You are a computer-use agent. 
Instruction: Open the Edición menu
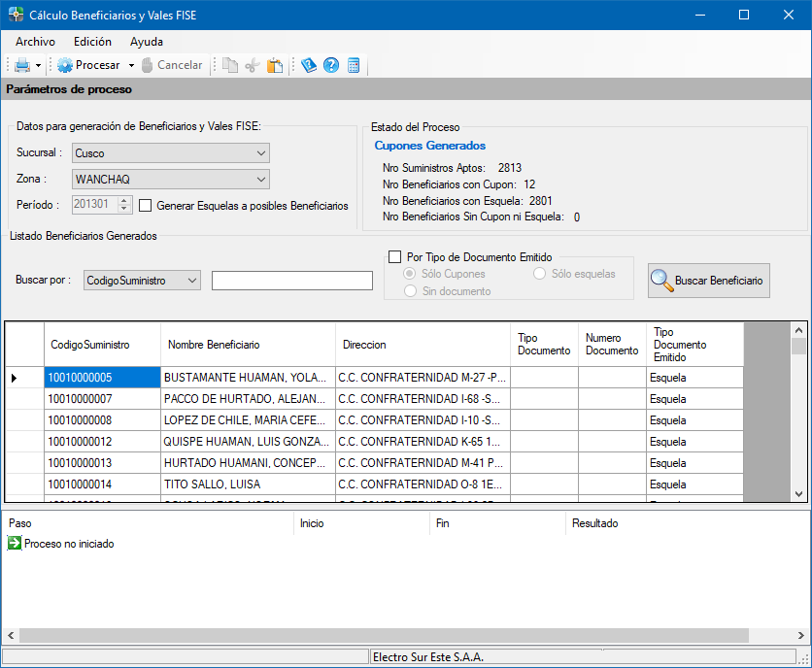coord(92,42)
